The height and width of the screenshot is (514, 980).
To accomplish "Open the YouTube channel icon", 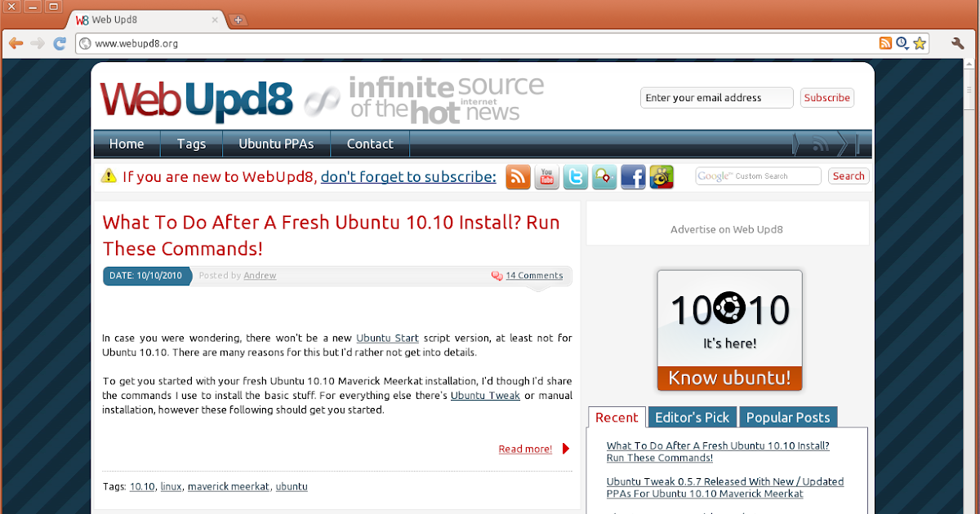I will click(x=546, y=176).
